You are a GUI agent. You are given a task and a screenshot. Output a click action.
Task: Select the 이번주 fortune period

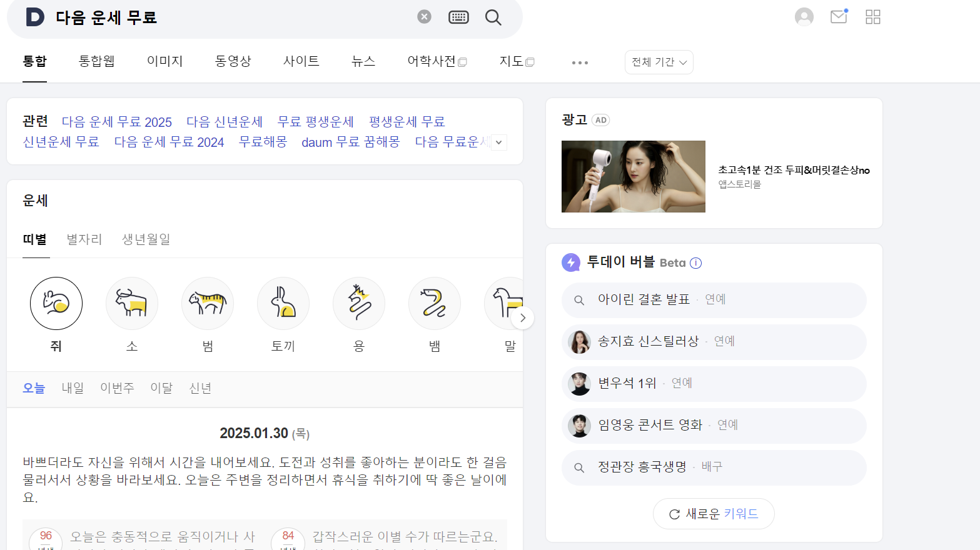coord(117,388)
